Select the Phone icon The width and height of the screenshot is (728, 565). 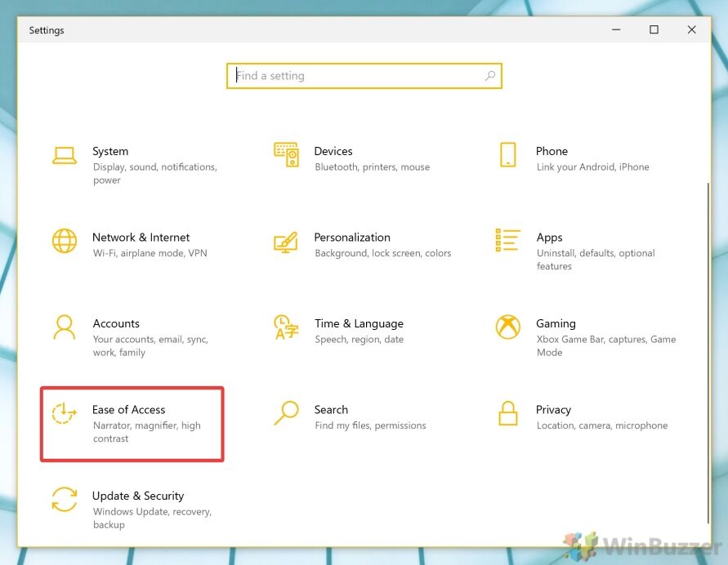coord(508,154)
